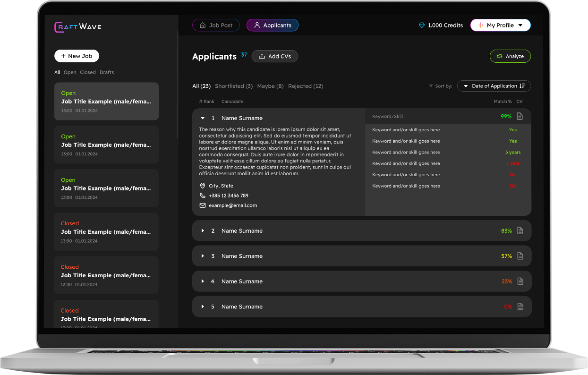Expand the rank 5 candidate row

[x=203, y=307]
